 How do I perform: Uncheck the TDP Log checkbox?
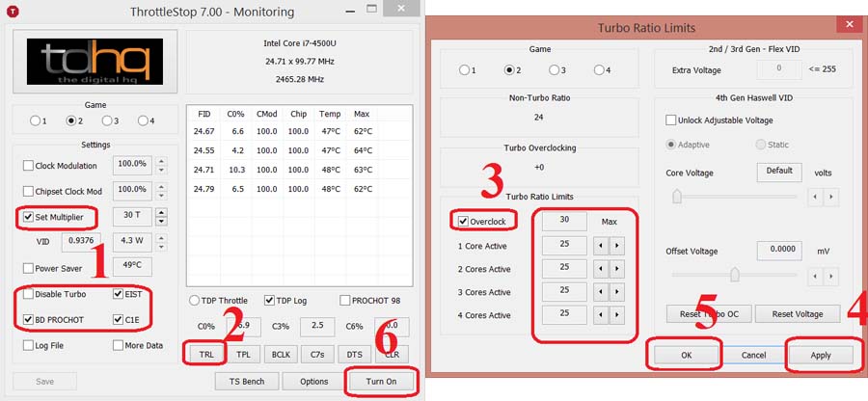[269, 301]
